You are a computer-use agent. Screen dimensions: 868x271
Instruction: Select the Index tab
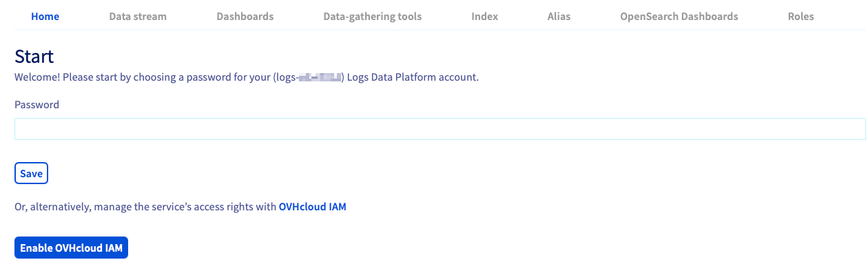point(484,16)
